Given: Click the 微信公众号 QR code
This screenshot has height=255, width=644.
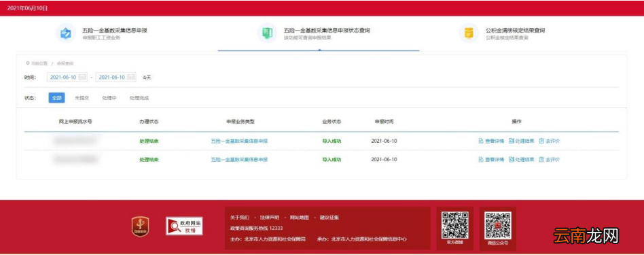Looking at the screenshot, I should click(498, 225).
